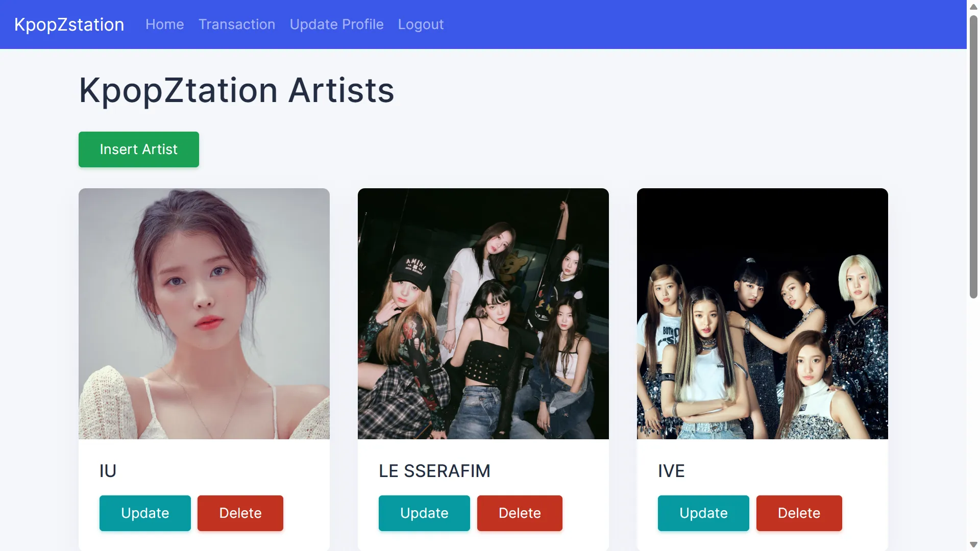This screenshot has height=551, width=980.
Task: Delete the IU artist card
Action: coord(240,513)
